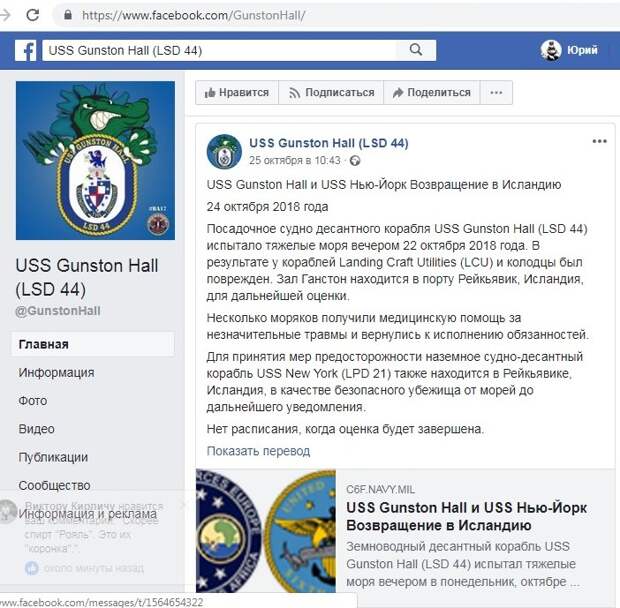The width and height of the screenshot is (620, 608).
Task: Select the Главная sidebar tab
Action: (93, 344)
